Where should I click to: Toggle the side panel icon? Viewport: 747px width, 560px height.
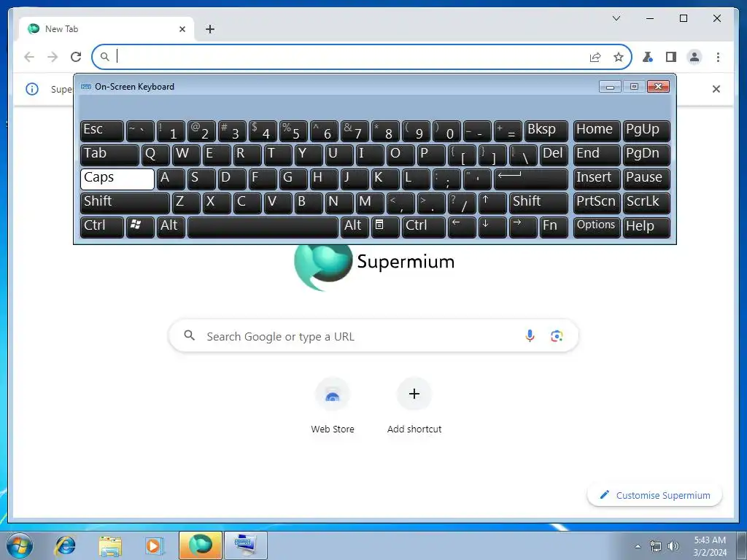coord(671,57)
